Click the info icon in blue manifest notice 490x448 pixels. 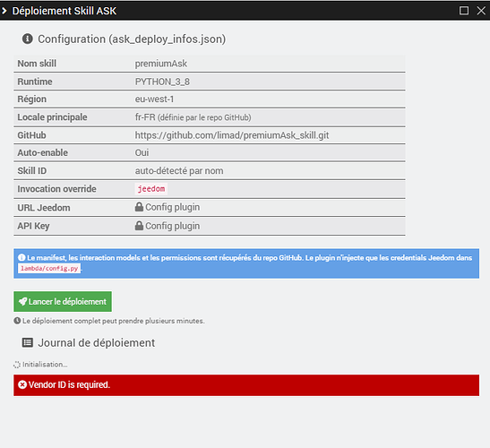21,258
